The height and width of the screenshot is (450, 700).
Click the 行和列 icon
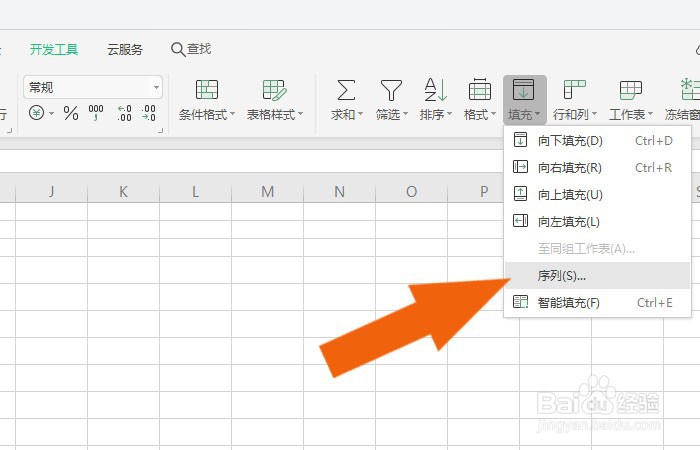(x=575, y=90)
